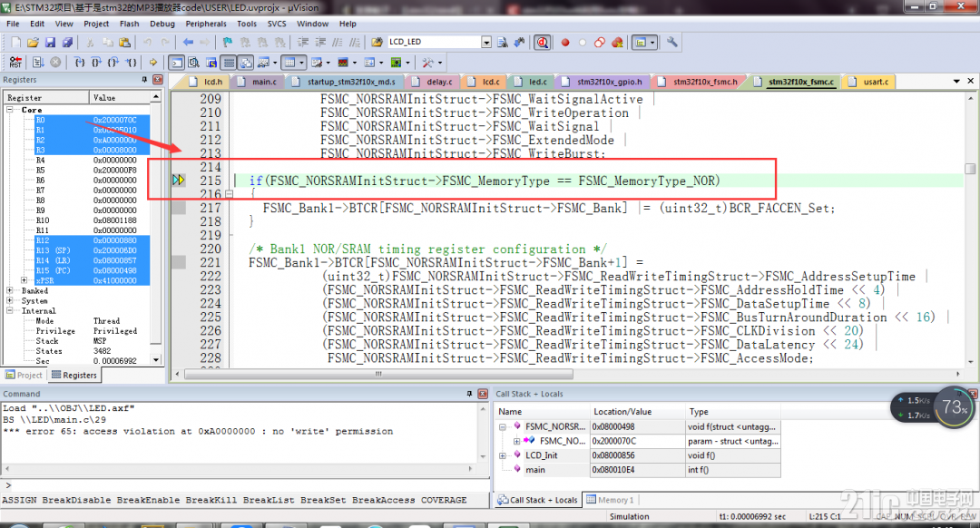Save all files
The image size is (980, 528).
point(67,43)
